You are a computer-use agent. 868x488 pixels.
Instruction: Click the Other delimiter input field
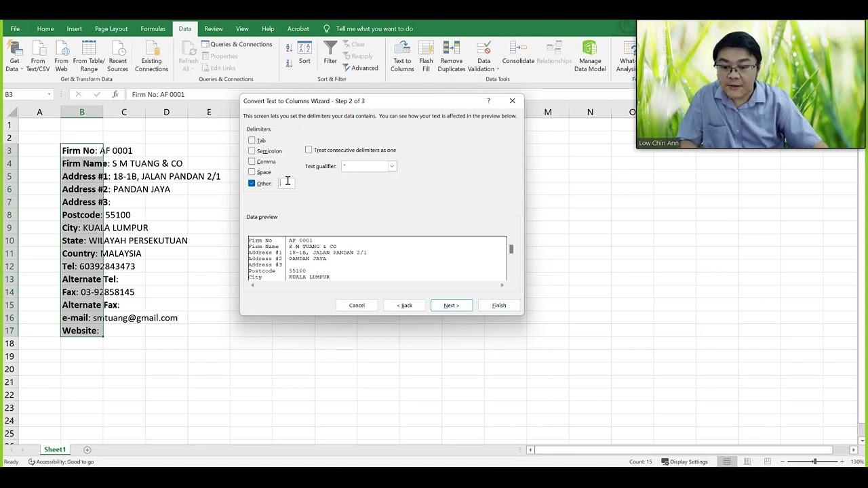[286, 182]
